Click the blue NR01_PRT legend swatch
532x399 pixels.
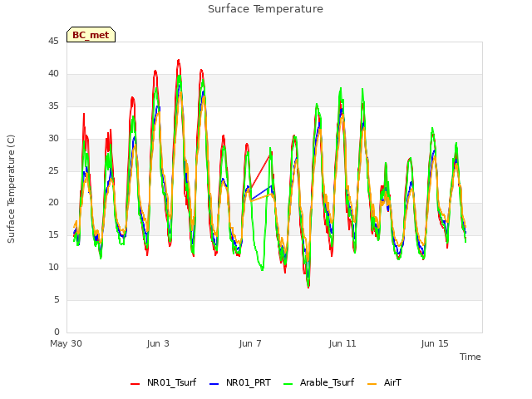214,384
